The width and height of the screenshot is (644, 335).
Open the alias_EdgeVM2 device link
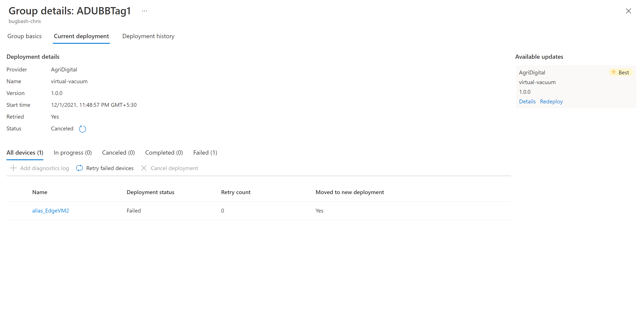[x=50, y=211]
